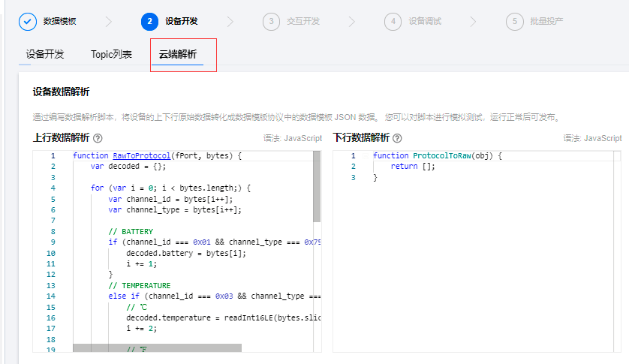Click the step 2 circle icon
This screenshot has height=364, width=629.
click(149, 21)
